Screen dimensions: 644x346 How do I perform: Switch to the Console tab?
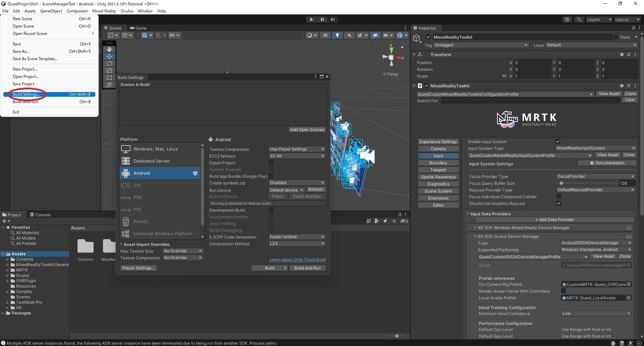coord(40,215)
